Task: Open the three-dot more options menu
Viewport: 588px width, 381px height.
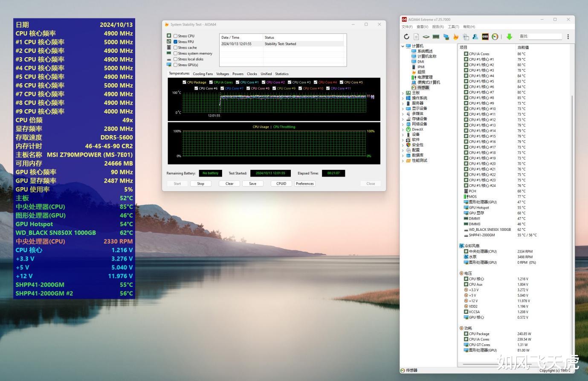Action: 568,37
